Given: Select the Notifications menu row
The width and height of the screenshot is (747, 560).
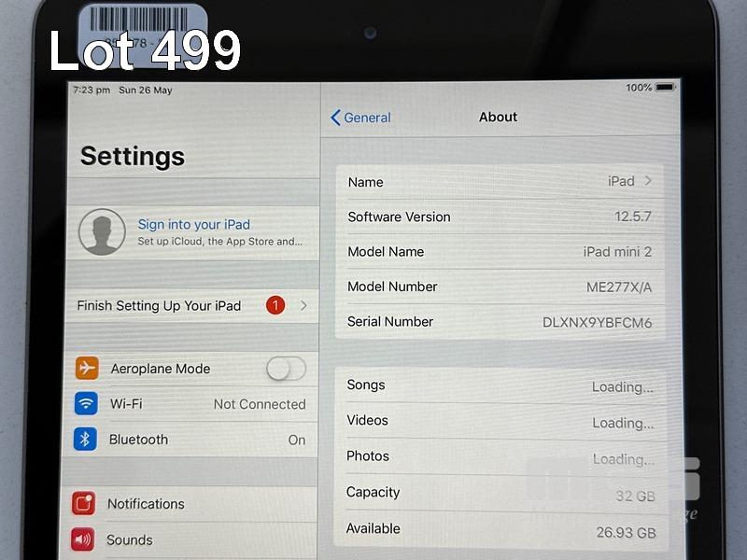Looking at the screenshot, I should [x=190, y=504].
